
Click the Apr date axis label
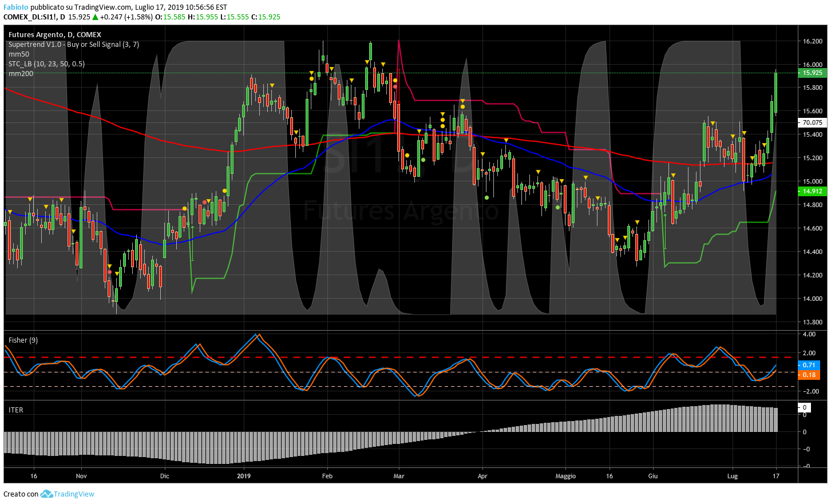482,476
